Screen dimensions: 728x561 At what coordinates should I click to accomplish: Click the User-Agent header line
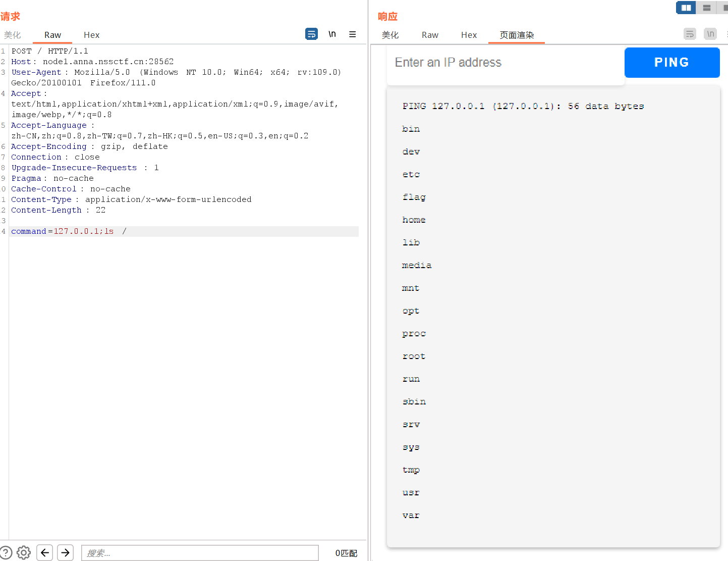[x=176, y=77]
